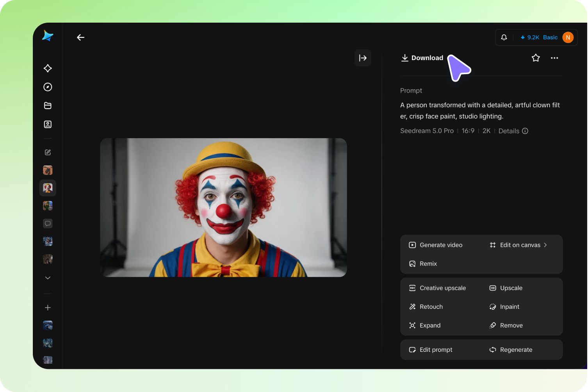Open the N profile avatar

point(568,37)
